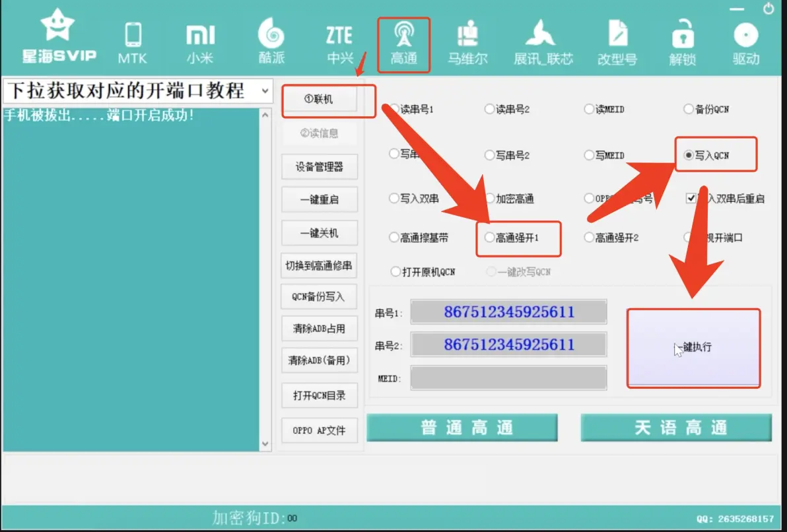Open the 驱动 disc icon
Viewport: 787px width, 532px height.
click(x=745, y=36)
